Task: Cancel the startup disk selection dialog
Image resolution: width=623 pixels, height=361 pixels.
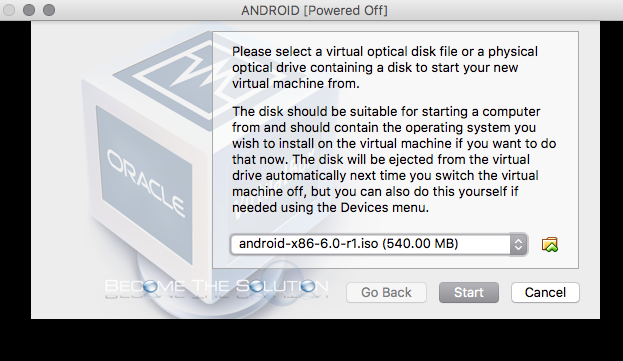Action: point(545,293)
